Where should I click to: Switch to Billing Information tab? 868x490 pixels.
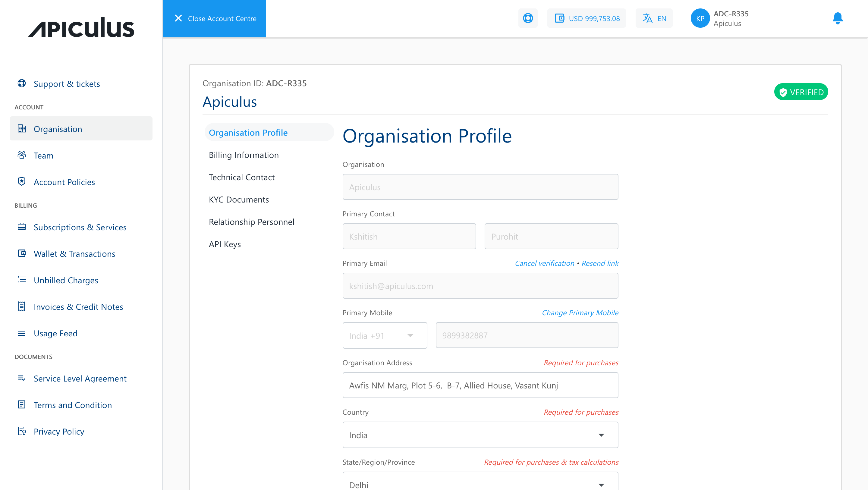coord(244,155)
